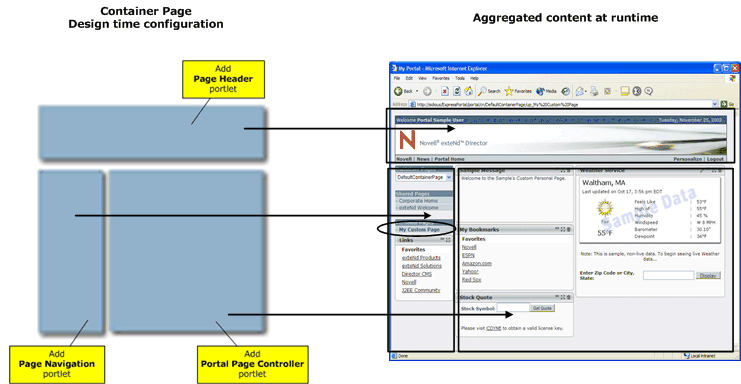The height and width of the screenshot is (384, 741).
Task: Click the Novell link in header bar
Action: 404,159
